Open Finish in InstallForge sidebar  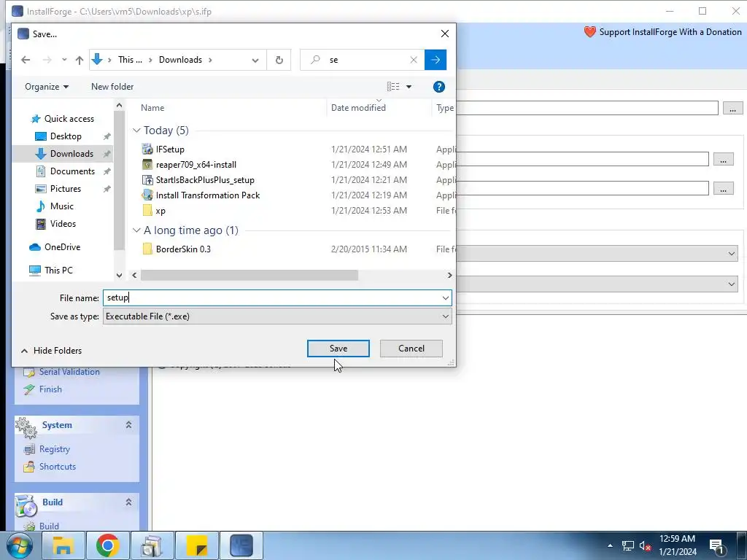(50, 389)
